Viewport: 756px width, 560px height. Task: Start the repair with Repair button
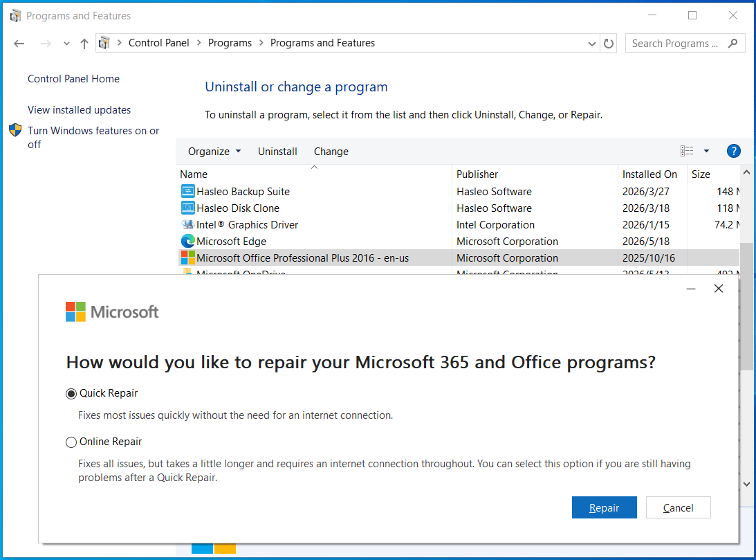(x=604, y=507)
